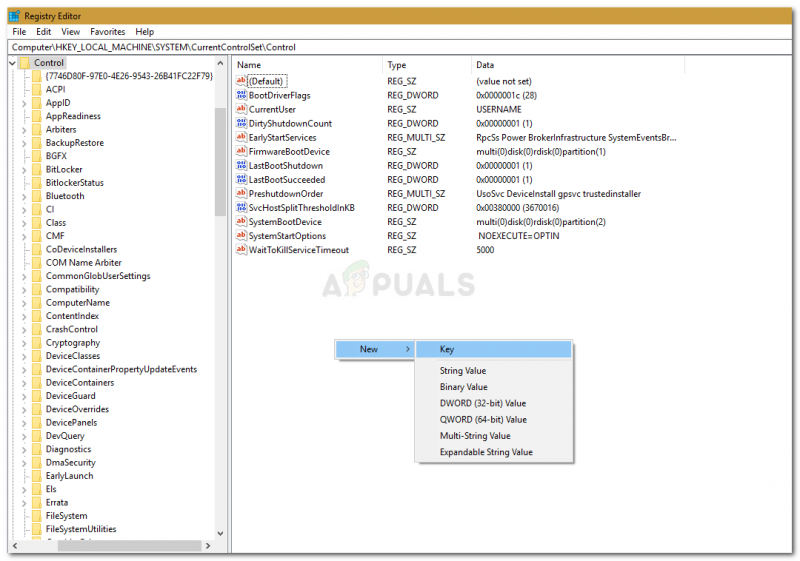
Task: Click the EarlyStartServices value icon
Action: coord(241,137)
